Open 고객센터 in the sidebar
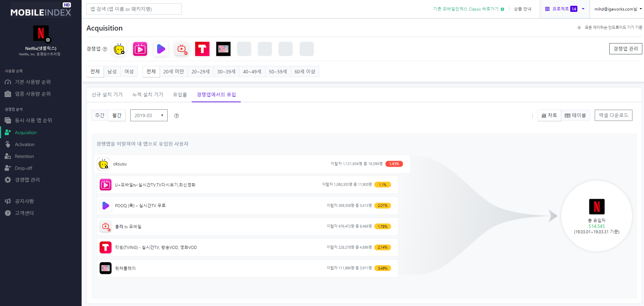Image resolution: width=644 pixels, height=306 pixels. 24,213
